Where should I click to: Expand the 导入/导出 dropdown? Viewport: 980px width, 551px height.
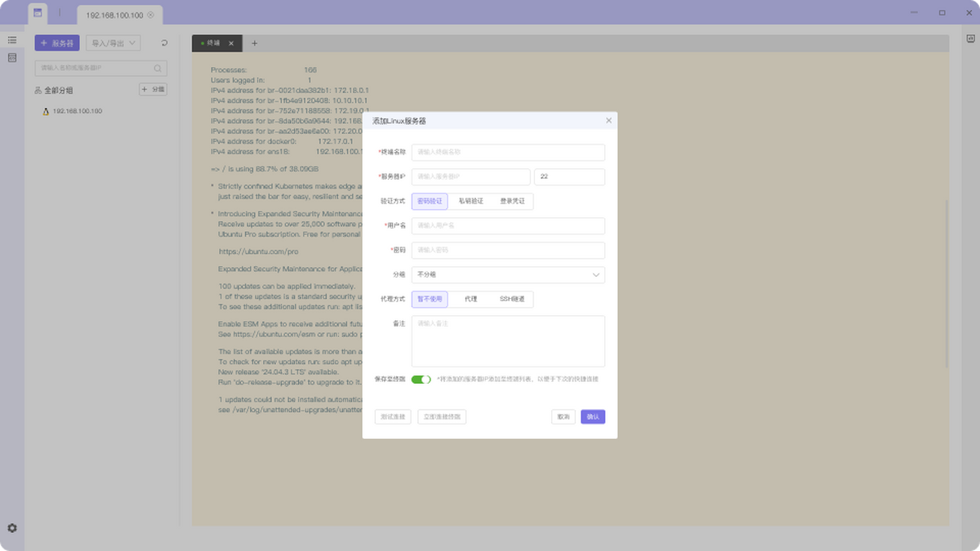114,43
